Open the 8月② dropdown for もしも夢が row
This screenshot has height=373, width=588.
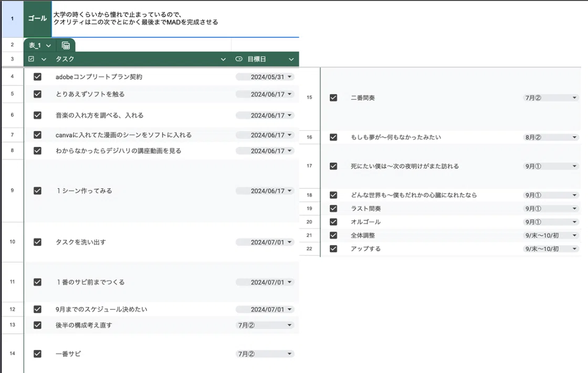[551, 137]
